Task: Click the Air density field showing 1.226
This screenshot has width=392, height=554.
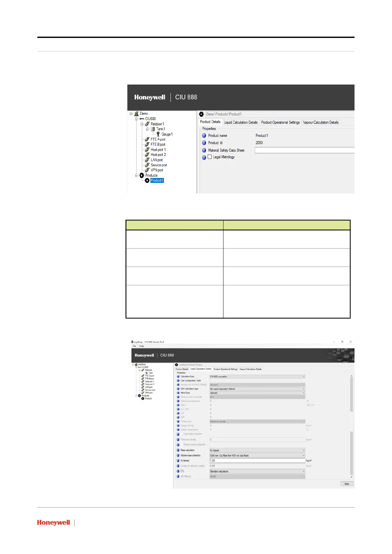Action: [257, 461]
